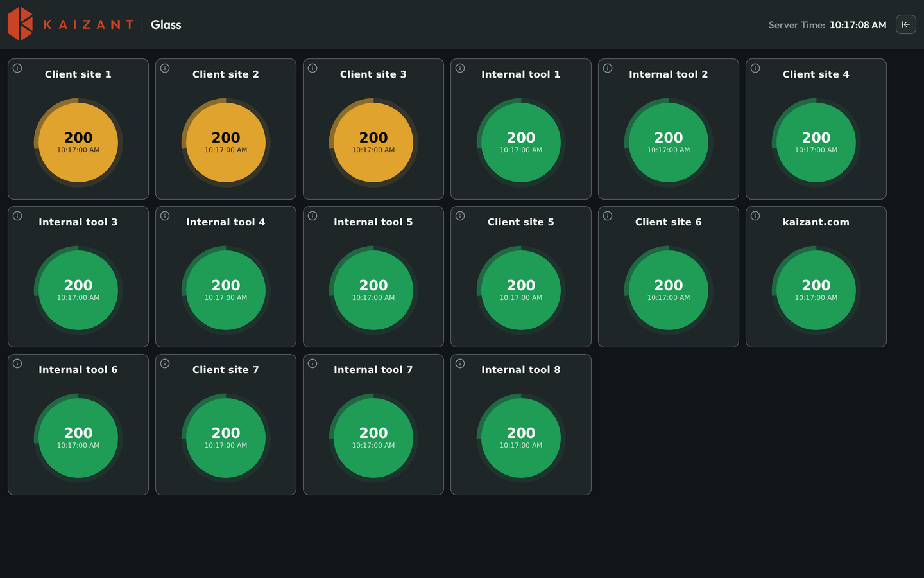Click Internal tool 1 green status circle
924x578 pixels.
(x=521, y=143)
